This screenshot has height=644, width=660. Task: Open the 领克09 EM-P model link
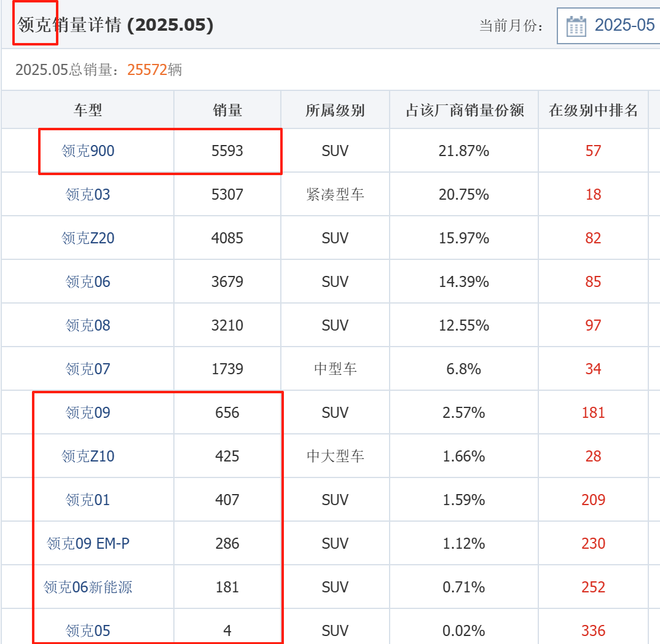(x=88, y=543)
